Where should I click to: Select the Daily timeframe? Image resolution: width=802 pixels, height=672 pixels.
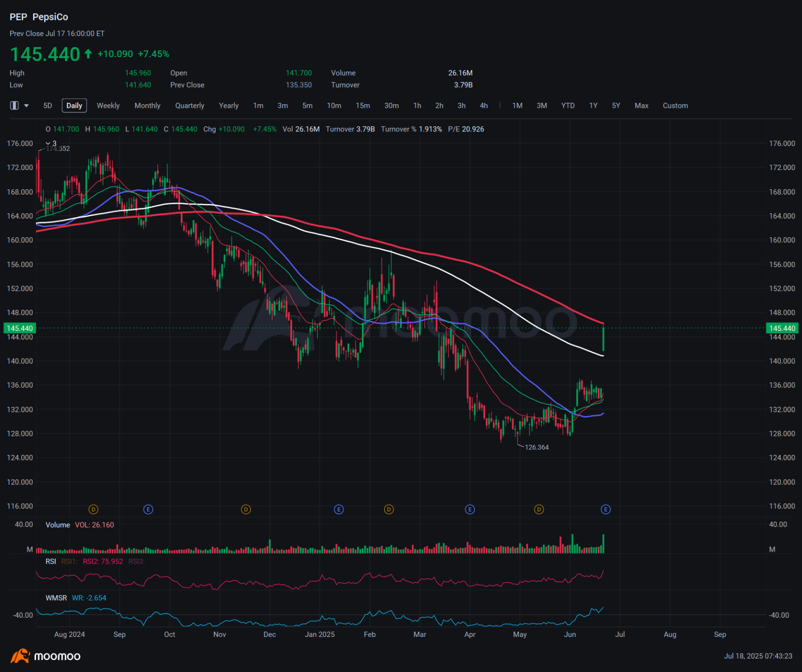[74, 106]
